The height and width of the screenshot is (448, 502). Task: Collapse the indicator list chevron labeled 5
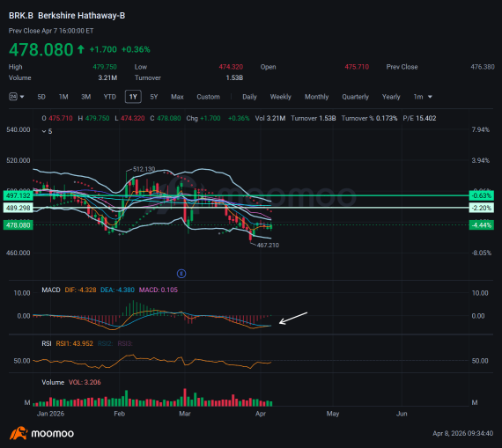pos(44,131)
